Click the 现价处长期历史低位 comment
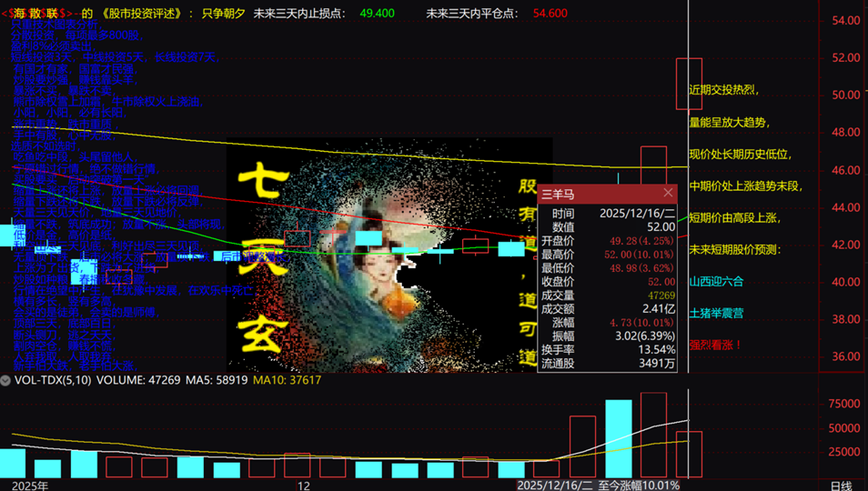 (x=741, y=155)
